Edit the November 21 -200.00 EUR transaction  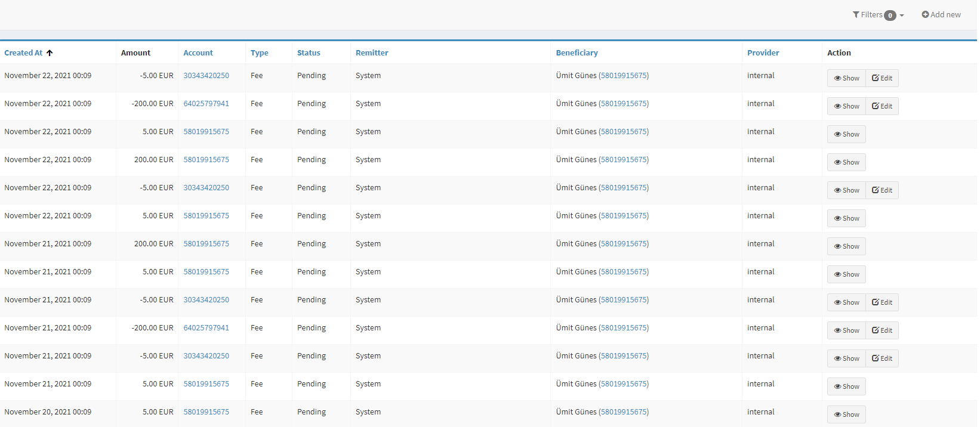tap(882, 330)
